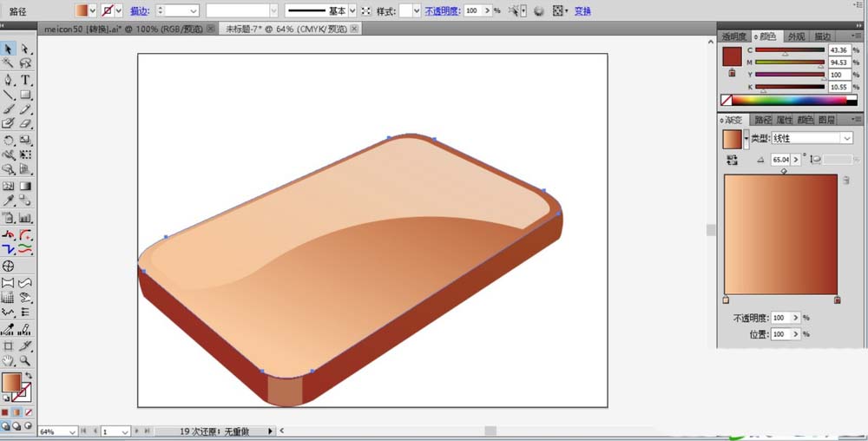This screenshot has height=441, width=868.
Task: Select the Mesh tool
Action: (9, 187)
